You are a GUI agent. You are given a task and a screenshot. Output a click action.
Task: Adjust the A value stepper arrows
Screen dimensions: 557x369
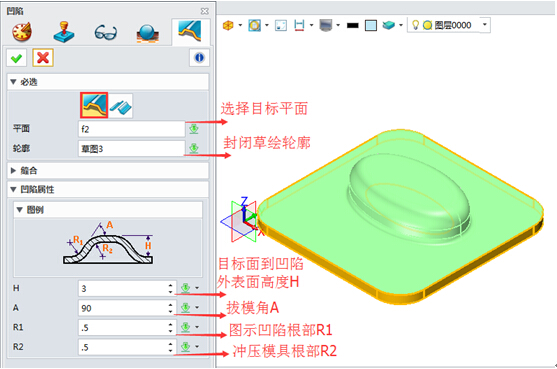171,308
